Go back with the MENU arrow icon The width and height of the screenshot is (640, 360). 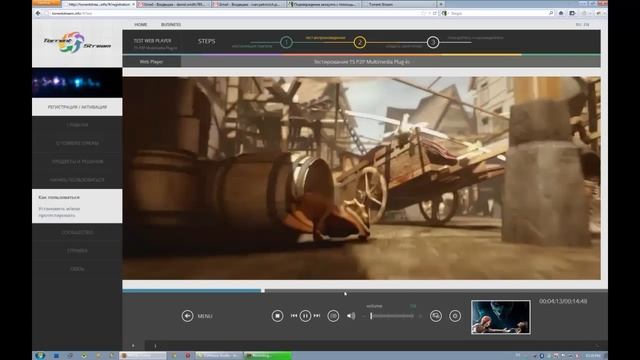[187, 316]
